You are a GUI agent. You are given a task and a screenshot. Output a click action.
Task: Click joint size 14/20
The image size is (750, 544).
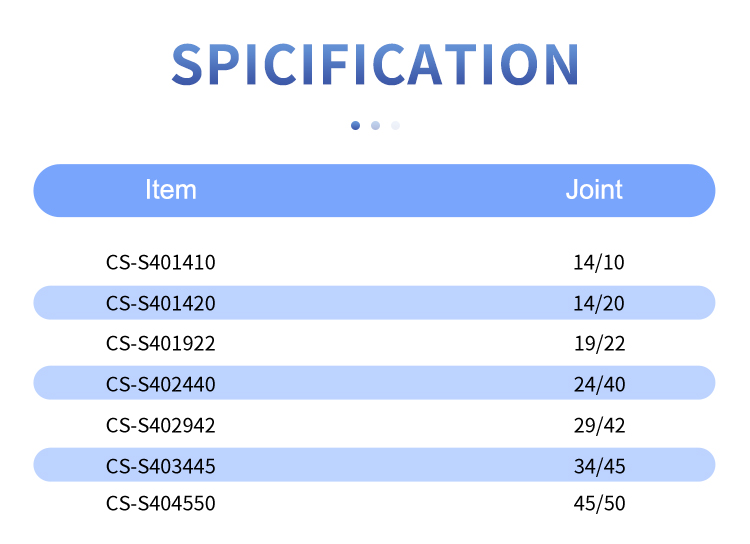pos(599,303)
